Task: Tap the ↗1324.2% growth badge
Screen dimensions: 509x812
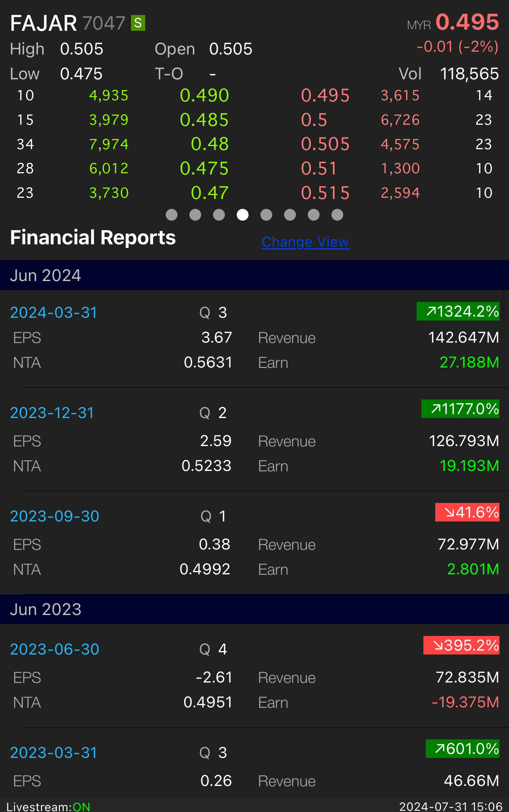Action: (x=458, y=311)
